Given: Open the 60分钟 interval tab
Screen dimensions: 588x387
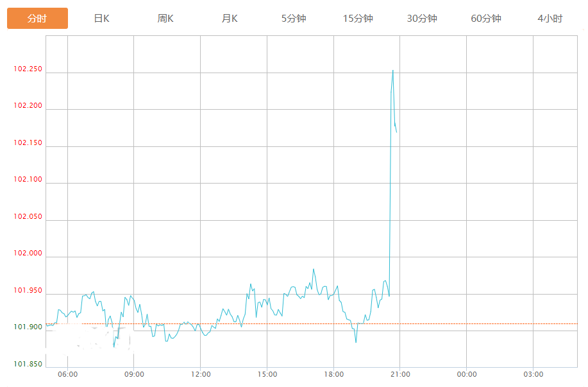Looking at the screenshot, I should [486, 19].
